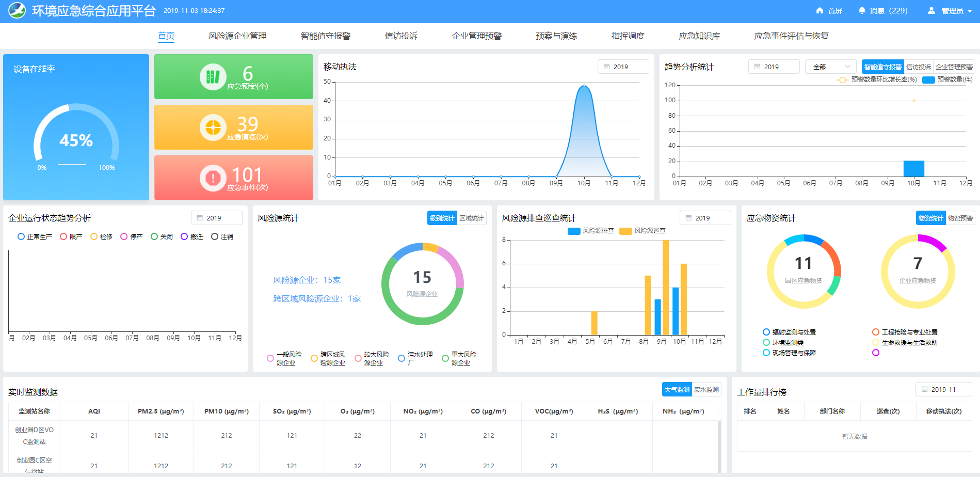Open 信访投诉 menu
This screenshot has width=980, height=477.
point(401,36)
